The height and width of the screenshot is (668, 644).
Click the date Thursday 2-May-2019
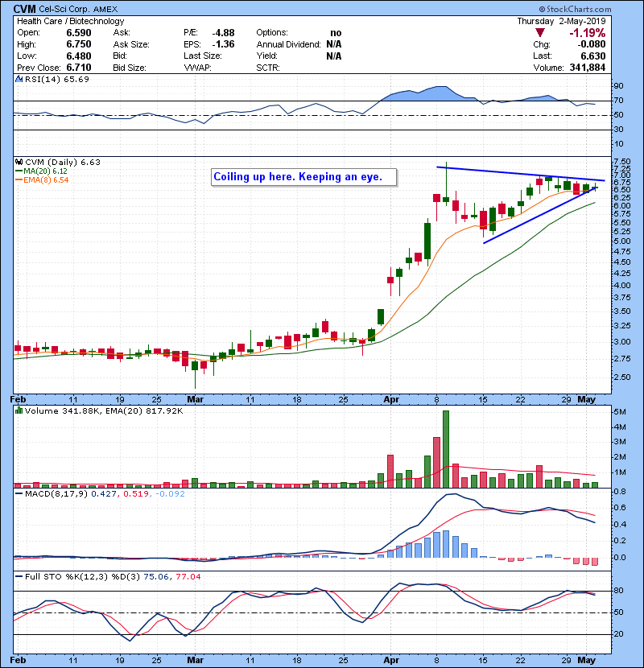[x=561, y=21]
